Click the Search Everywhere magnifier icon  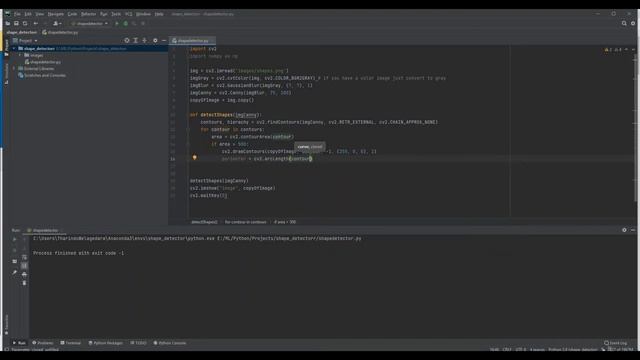point(624,23)
